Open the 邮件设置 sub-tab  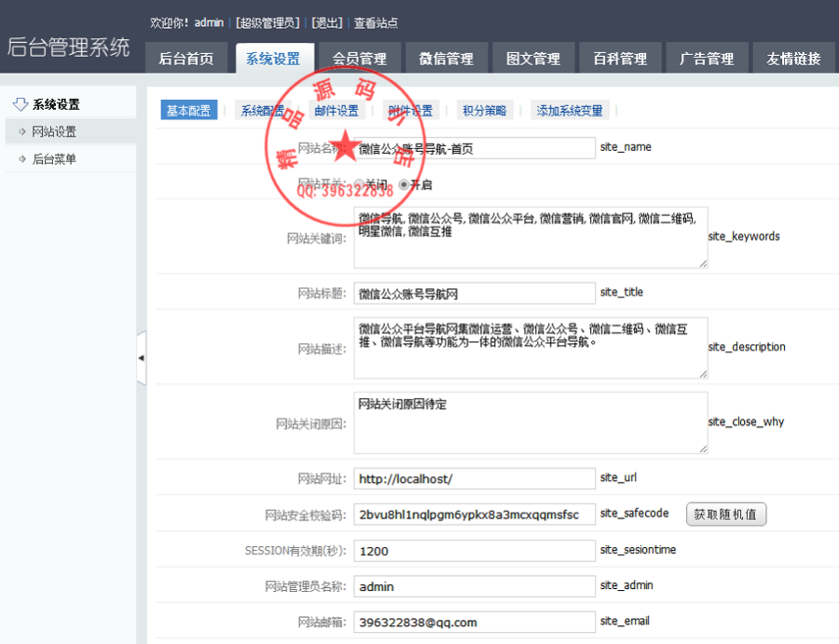point(337,110)
